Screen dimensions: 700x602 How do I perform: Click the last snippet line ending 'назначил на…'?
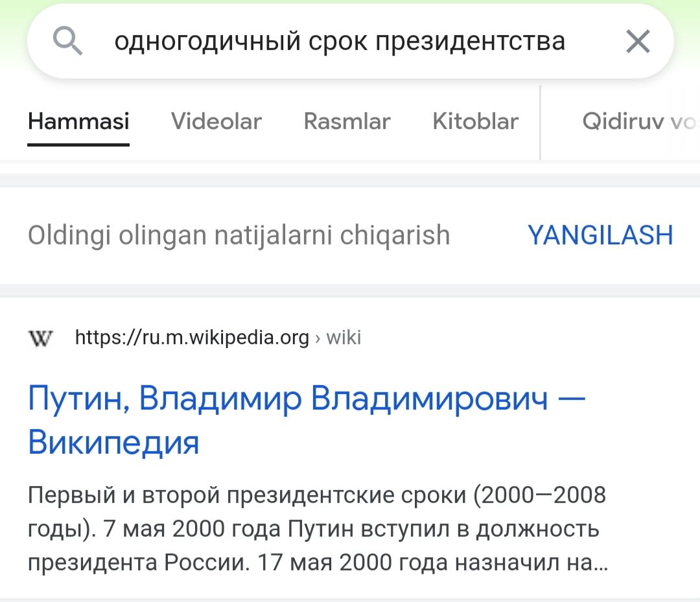pos(318,562)
